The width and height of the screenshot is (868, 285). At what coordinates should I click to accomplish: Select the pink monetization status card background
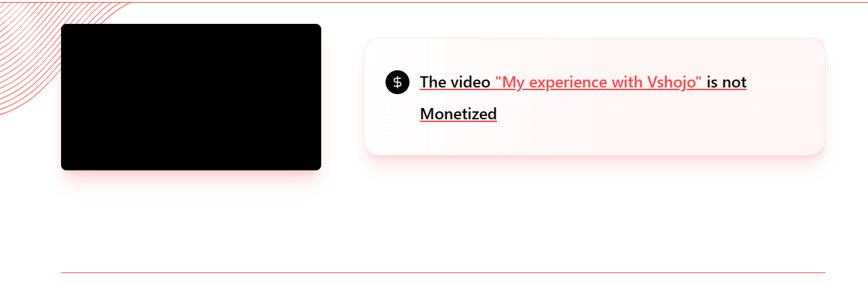click(595, 97)
